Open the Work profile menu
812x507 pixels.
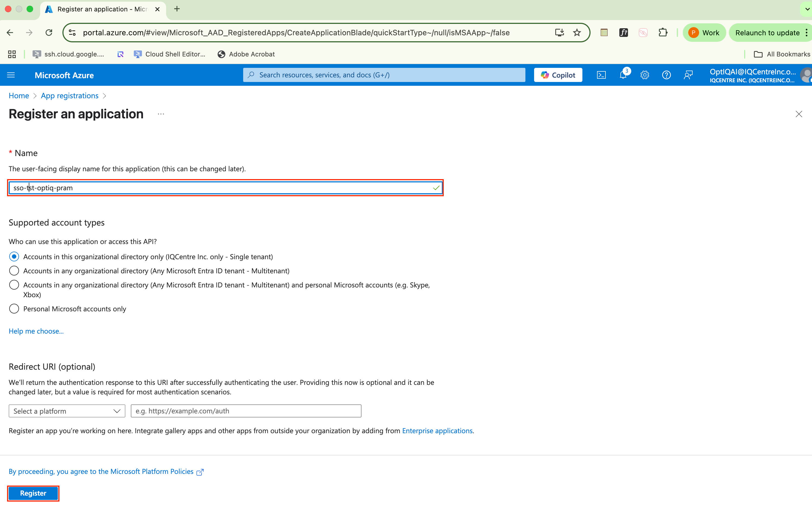[704, 33]
